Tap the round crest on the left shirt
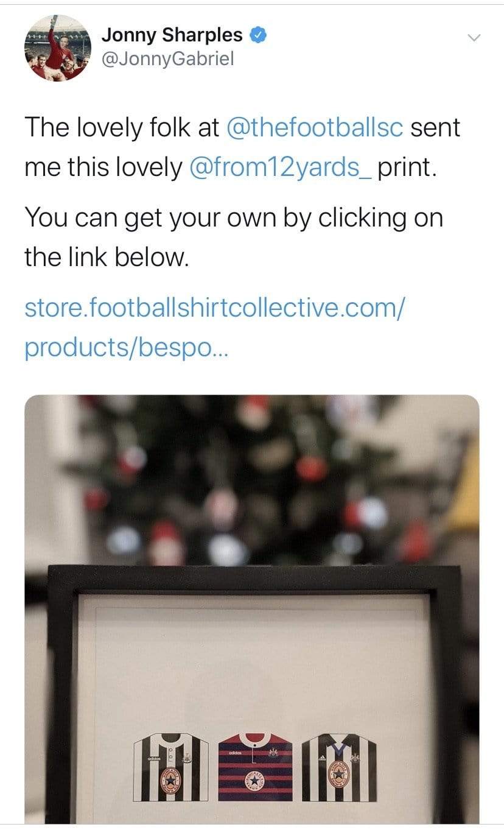504x830 pixels. pos(171,784)
